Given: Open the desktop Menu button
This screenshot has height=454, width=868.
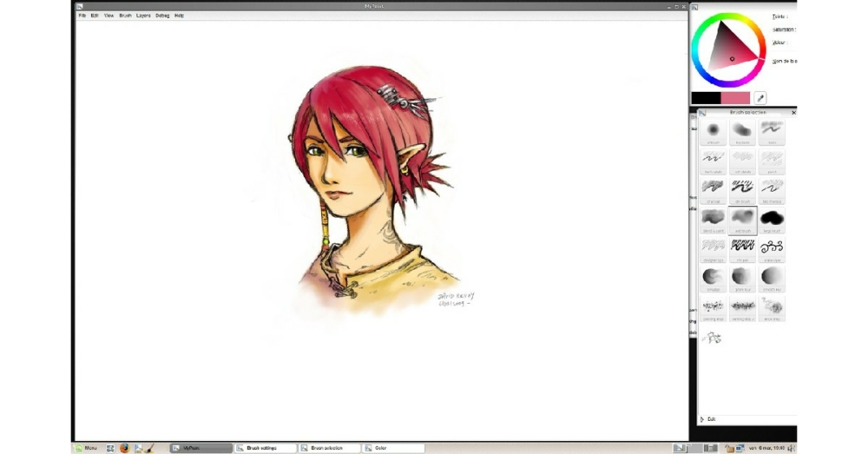Looking at the screenshot, I should click(86, 448).
